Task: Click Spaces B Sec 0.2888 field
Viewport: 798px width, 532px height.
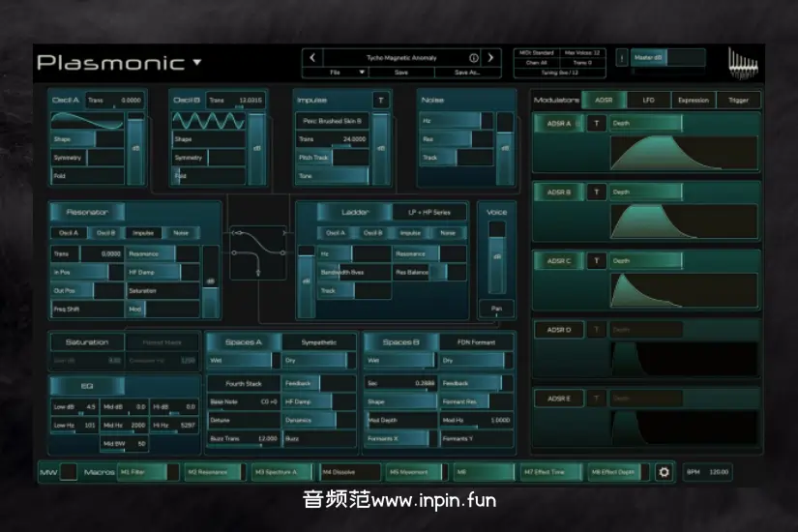Action: click(x=400, y=383)
